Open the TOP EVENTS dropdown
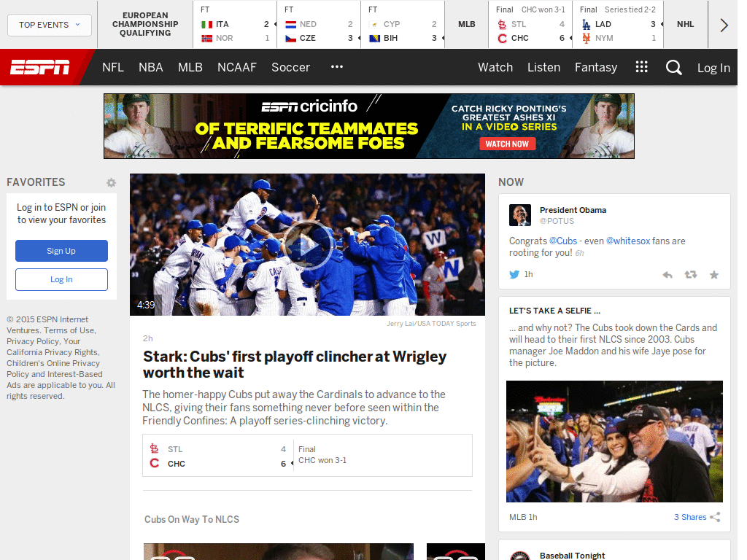 pos(49,25)
